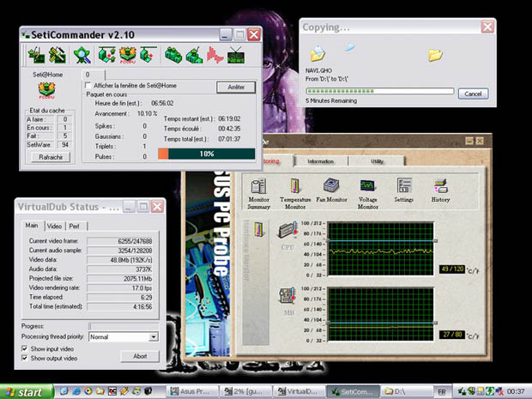Click the CPU temperature icon in PC Probe

287,230
